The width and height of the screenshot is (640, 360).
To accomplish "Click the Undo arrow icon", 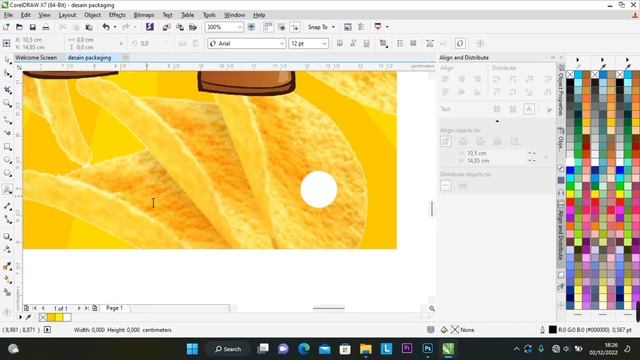I will [106, 27].
